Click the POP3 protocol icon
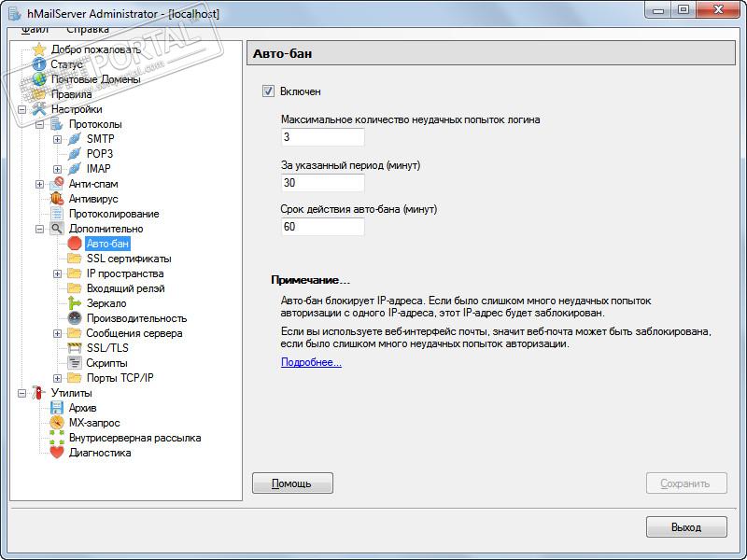The height and width of the screenshot is (560, 747). tap(75, 154)
